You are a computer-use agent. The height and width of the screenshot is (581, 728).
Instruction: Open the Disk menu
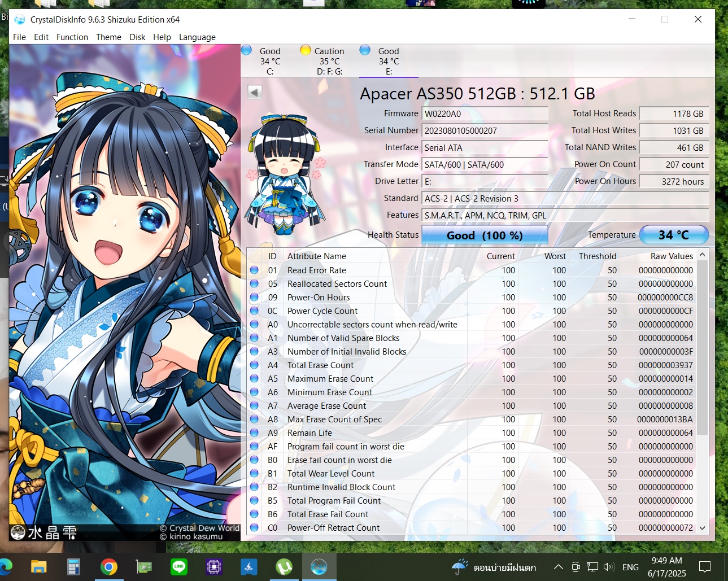(137, 37)
